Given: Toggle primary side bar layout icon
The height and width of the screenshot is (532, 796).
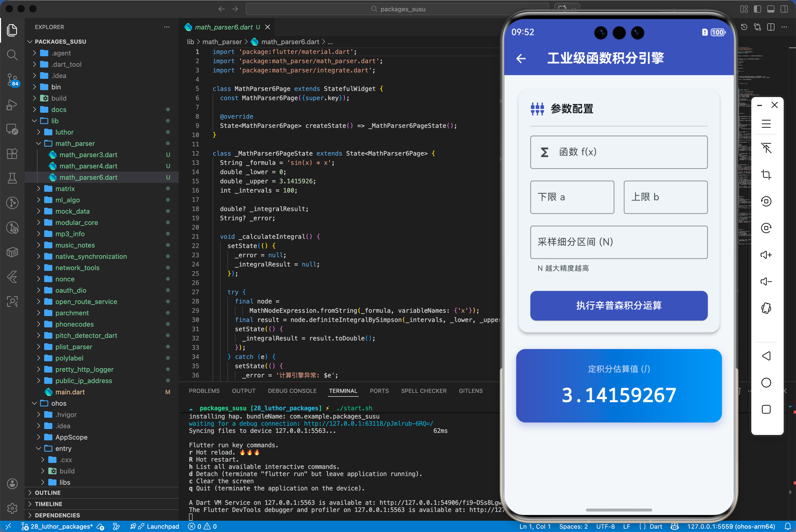Looking at the screenshot, I should pos(757,9).
